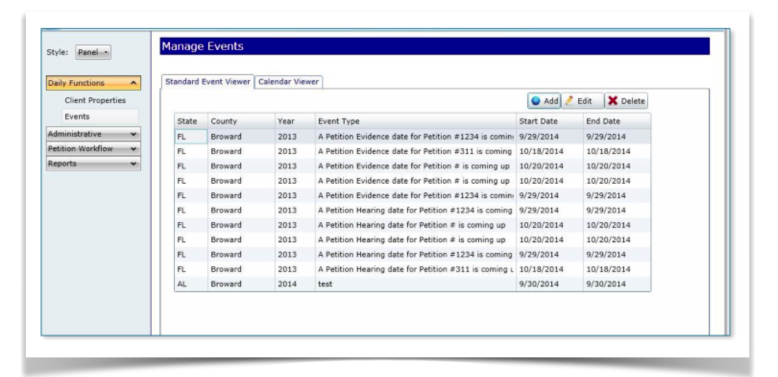Click the Add button with globe icon

pyautogui.click(x=544, y=101)
